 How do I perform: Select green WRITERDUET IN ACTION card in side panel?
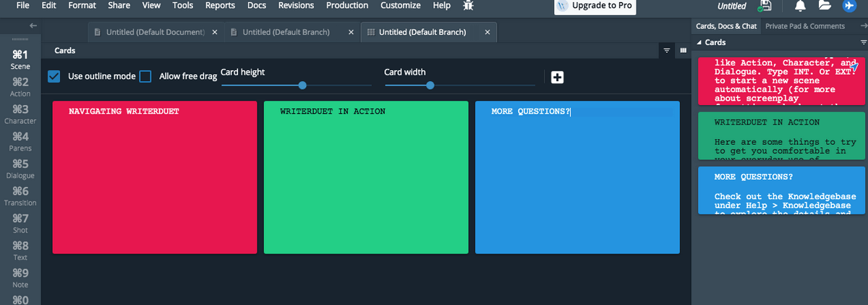tap(781, 135)
